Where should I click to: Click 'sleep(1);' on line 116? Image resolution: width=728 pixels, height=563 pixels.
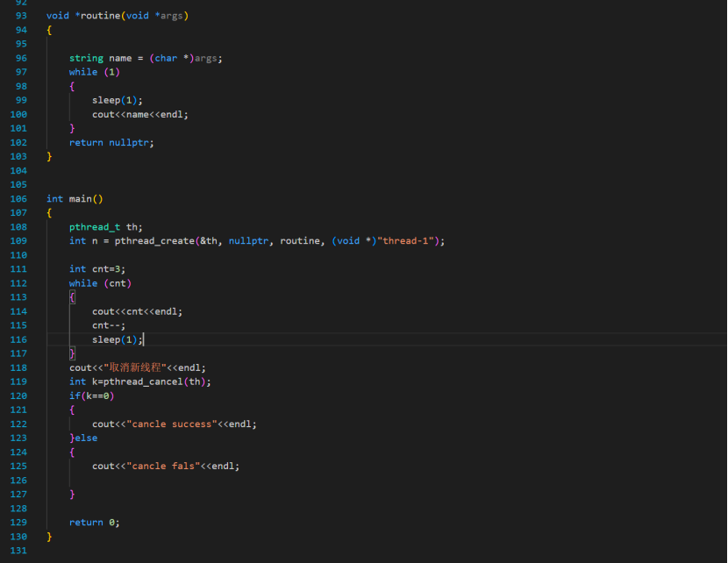[x=118, y=339]
